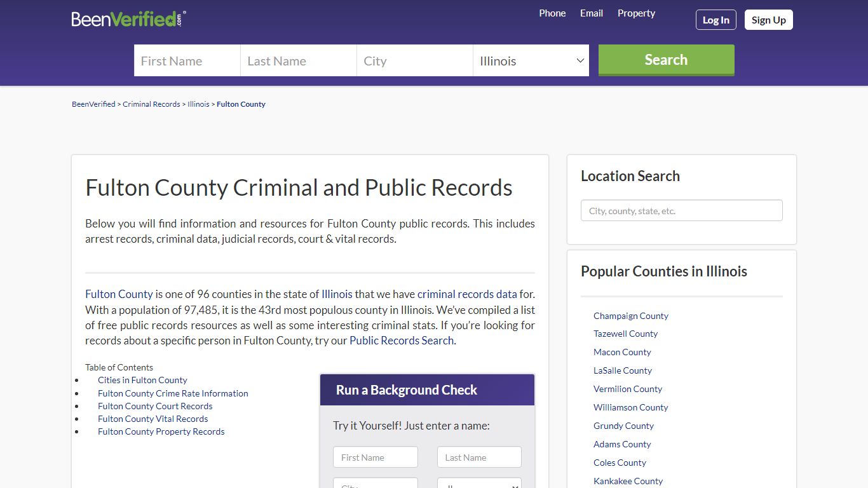Go to BeenVerified breadcrumb link
This screenshot has height=488, width=868.
coord(93,104)
